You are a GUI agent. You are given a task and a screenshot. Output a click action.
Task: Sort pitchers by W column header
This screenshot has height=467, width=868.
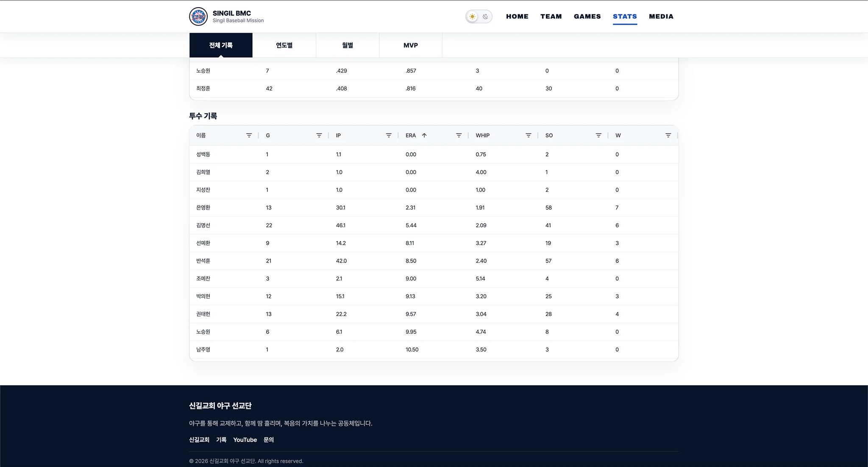tap(618, 135)
